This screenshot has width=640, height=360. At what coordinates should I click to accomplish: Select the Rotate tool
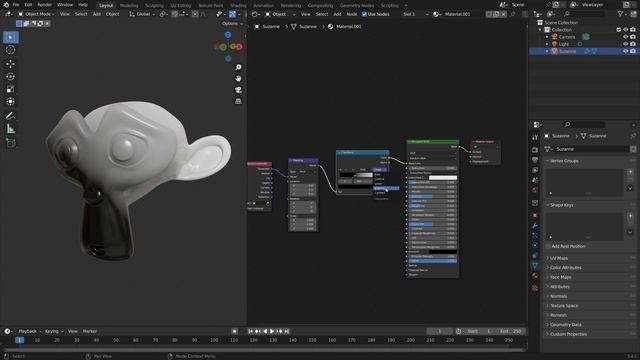tap(11, 76)
